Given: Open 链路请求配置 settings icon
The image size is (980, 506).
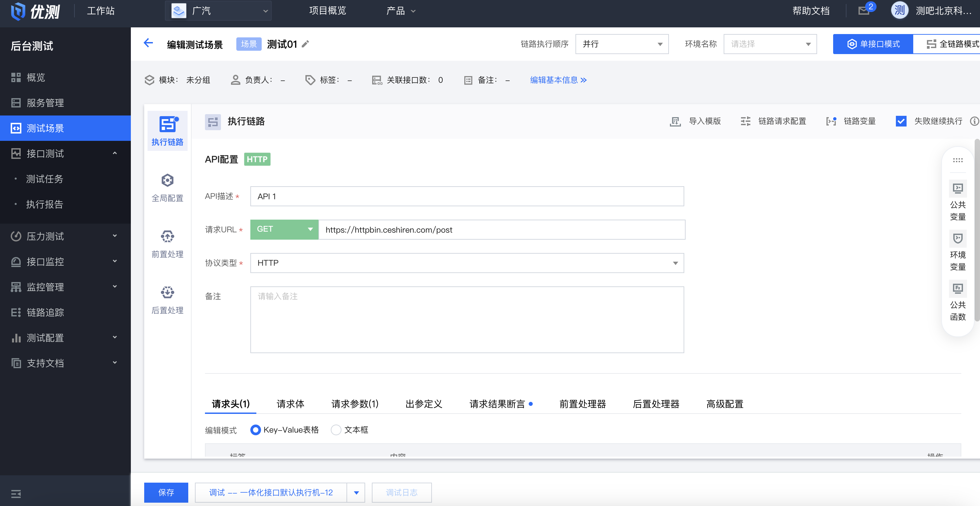Looking at the screenshot, I should point(746,121).
